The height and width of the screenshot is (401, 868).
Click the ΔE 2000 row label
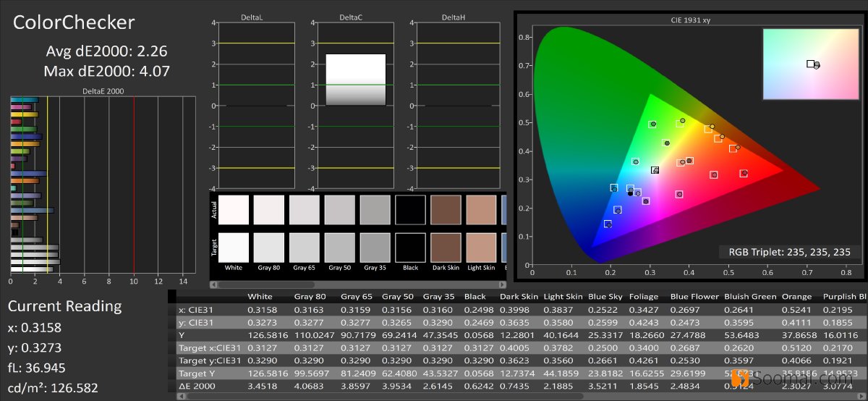[x=197, y=387]
